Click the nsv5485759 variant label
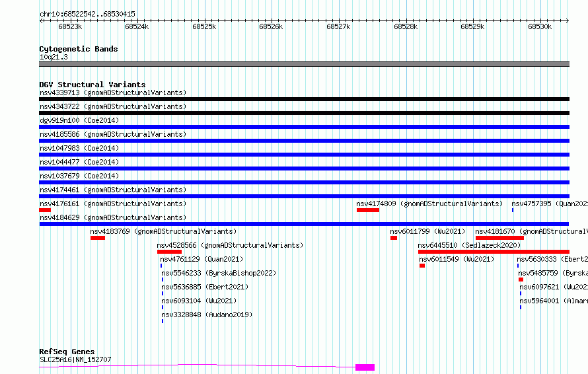This screenshot has width=588, height=374. tap(553, 273)
